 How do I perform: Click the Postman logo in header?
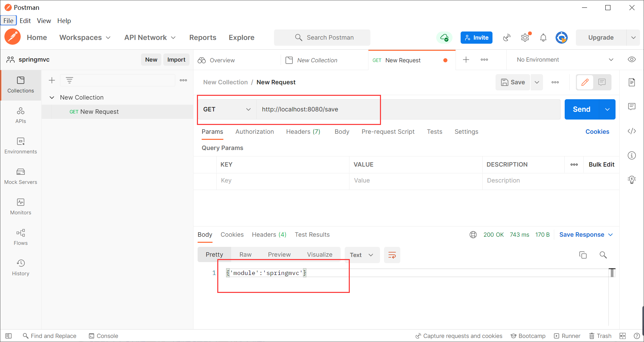click(x=13, y=37)
